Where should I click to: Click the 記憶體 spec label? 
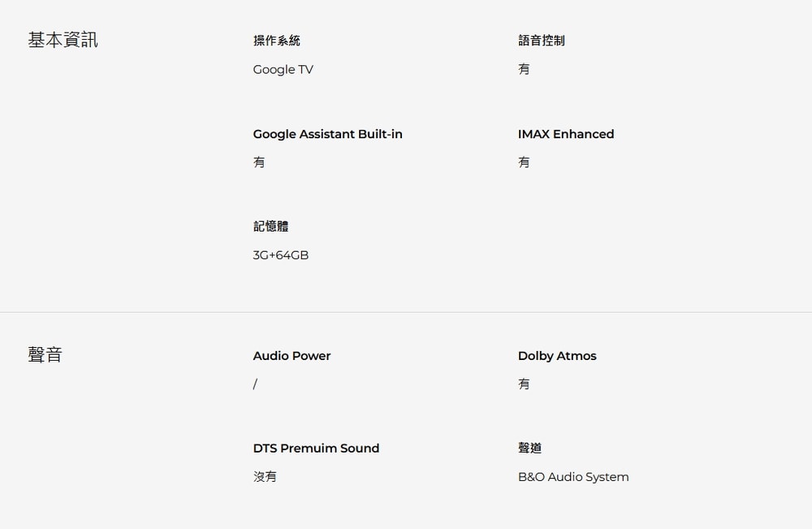pyautogui.click(x=270, y=227)
